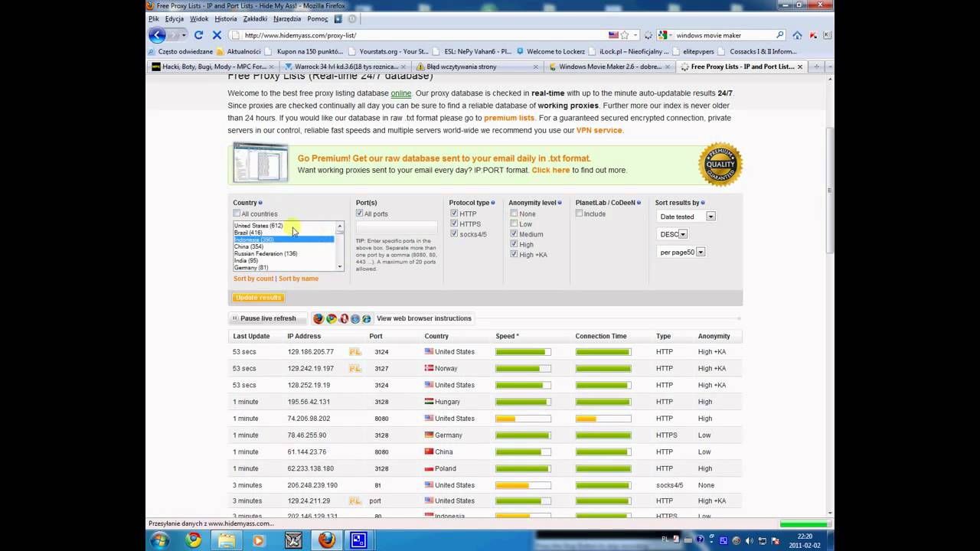The image size is (980, 551).
Task: Click the Sort by count link
Action: 253,279
